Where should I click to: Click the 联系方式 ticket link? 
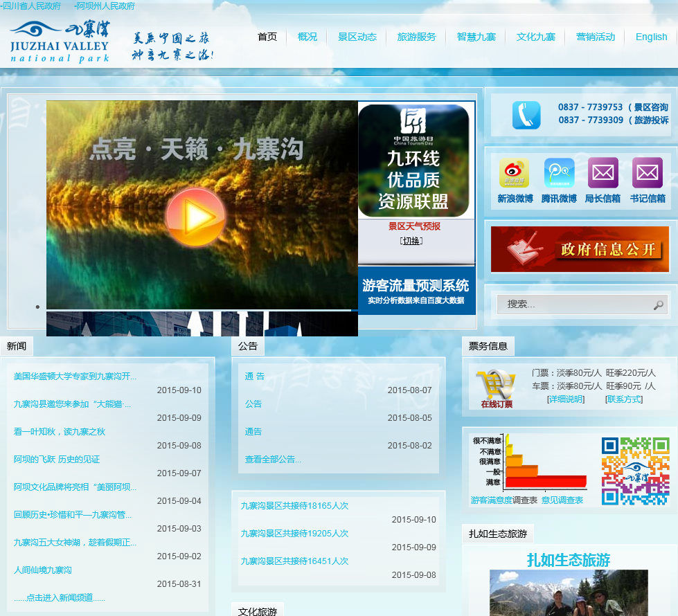coord(624,399)
